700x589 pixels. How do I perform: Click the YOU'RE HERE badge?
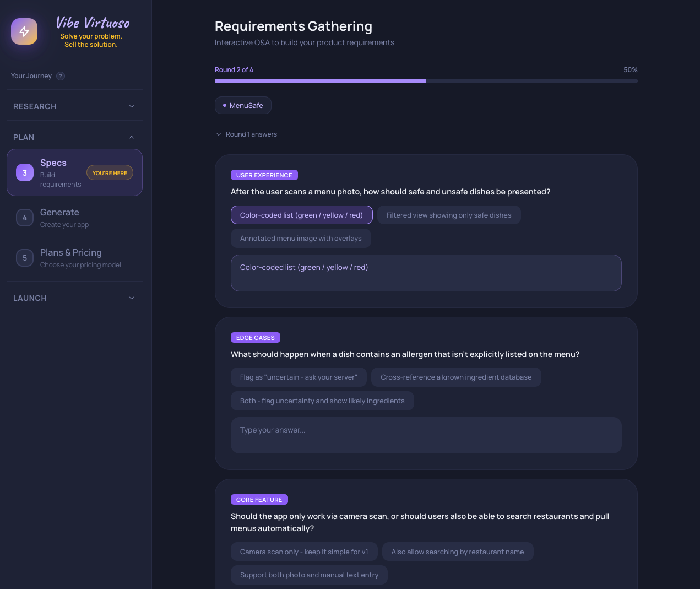tap(110, 172)
